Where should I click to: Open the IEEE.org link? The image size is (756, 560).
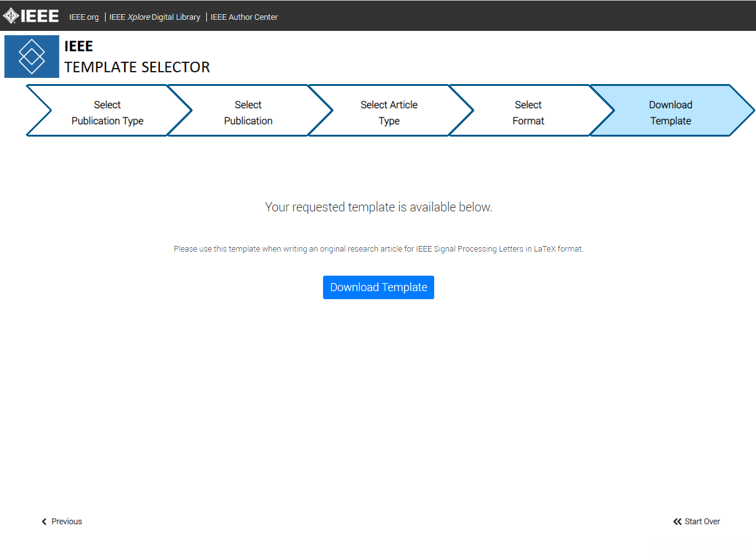pos(84,17)
